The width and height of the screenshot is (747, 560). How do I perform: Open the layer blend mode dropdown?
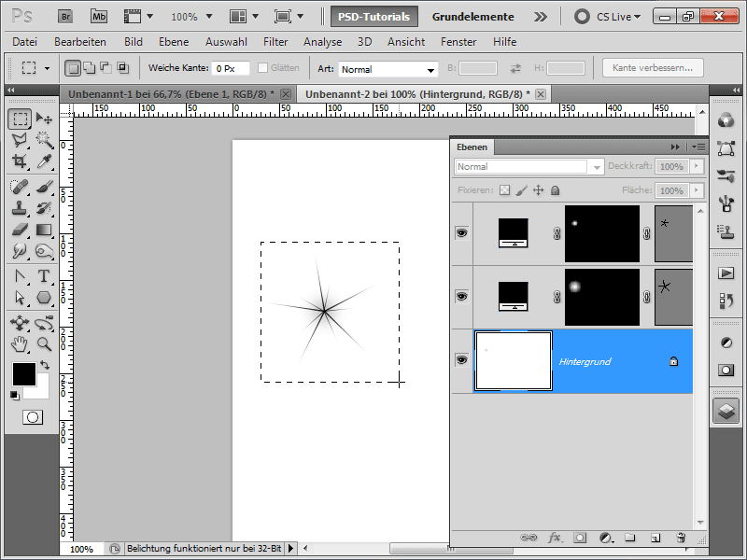[529, 167]
